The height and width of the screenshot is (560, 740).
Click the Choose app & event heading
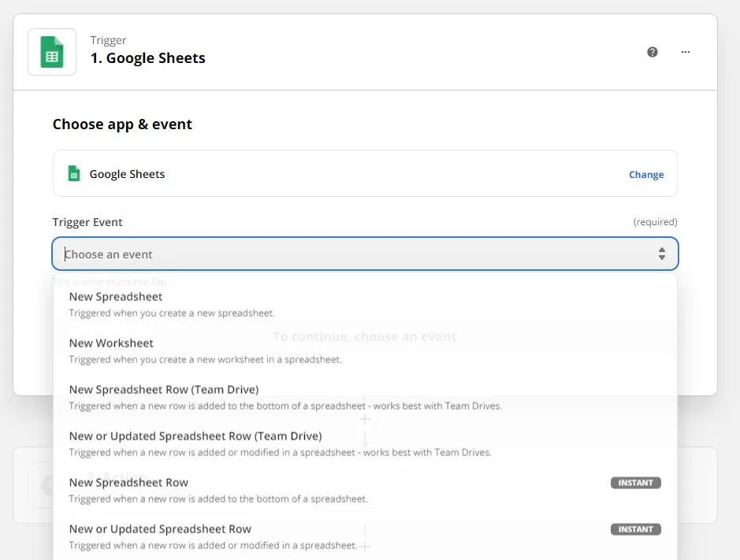tap(122, 124)
